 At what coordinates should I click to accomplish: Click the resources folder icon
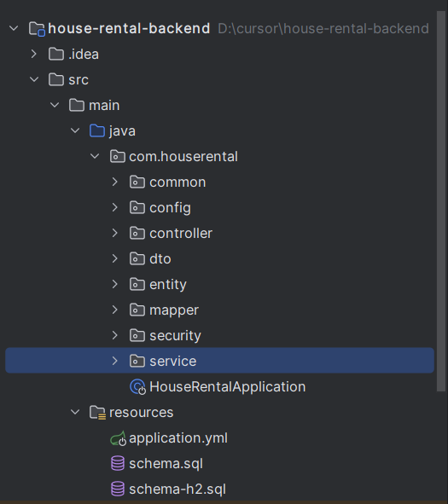[x=97, y=413]
